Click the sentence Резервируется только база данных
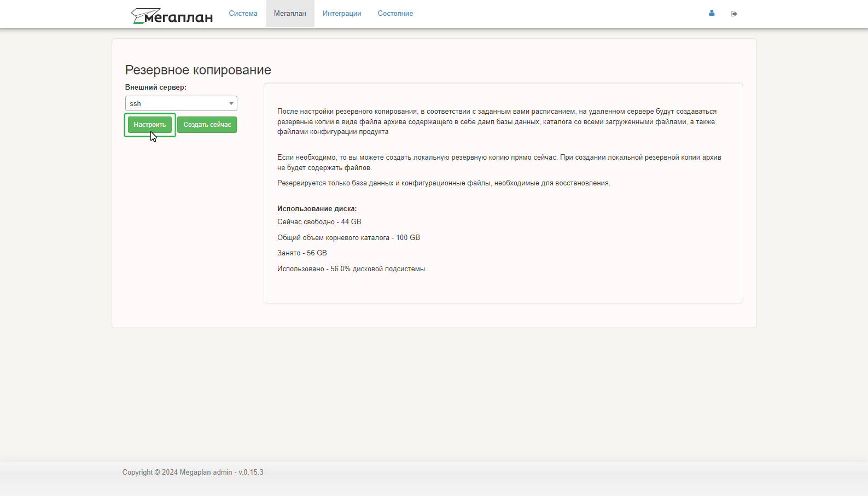Screen dimensions: 868x496 pyautogui.click(x=444, y=183)
